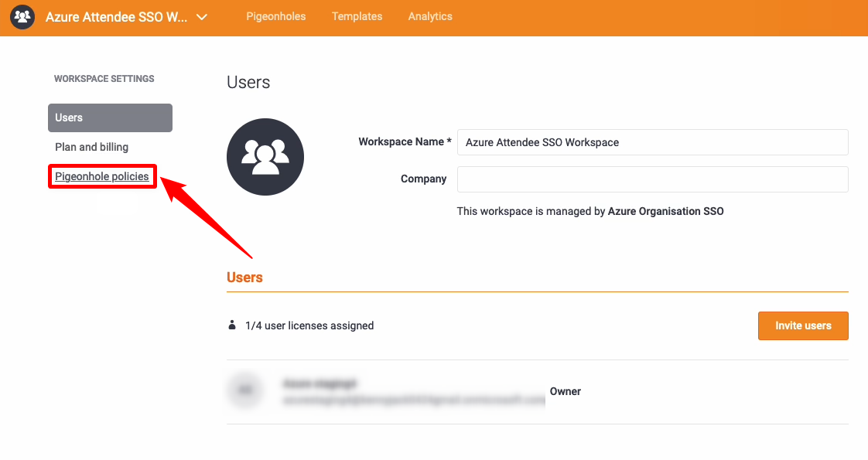The width and height of the screenshot is (868, 460).
Task: Click the blurred user avatar in list
Action: point(245,391)
